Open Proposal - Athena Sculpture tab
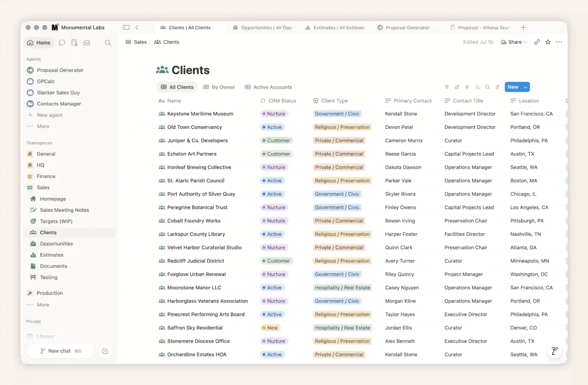The image size is (588, 385). [480, 27]
